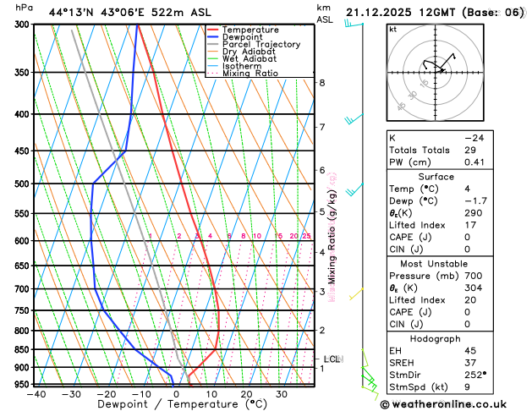Image resolution: width=532 pixels, height=411 pixels.
Task: Click the 500 hPa pressure label
Action: coord(24,184)
